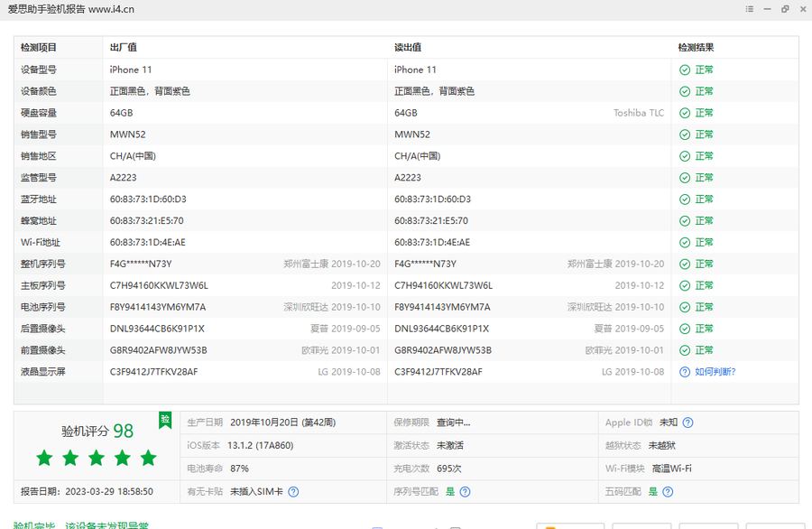The image size is (812, 529).
Task: Click the 检测项目 column header
Action: [x=39, y=48]
